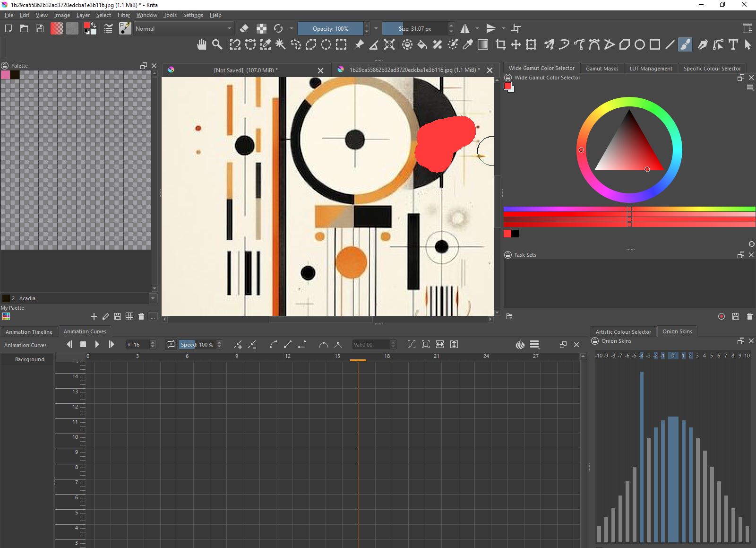756x548 pixels.
Task: Add a new color to palette
Action: coord(94,316)
